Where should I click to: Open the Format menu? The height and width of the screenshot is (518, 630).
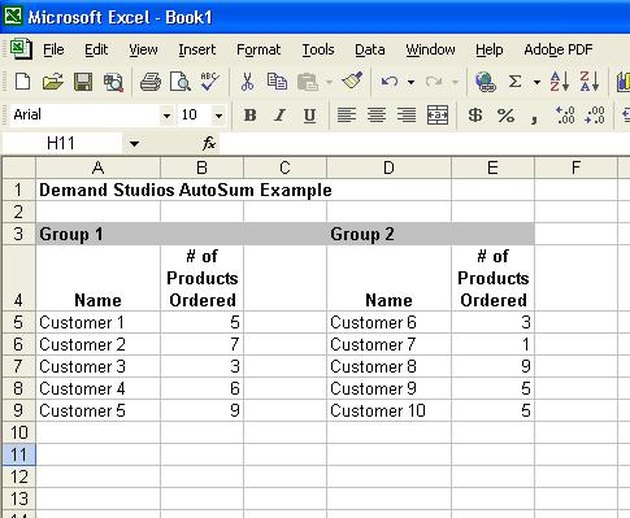pyautogui.click(x=258, y=49)
